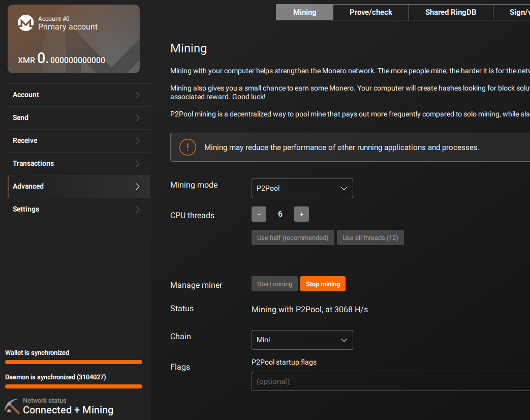This screenshot has height=420, width=530.
Task: Open the Transactions page
Action: pos(78,164)
